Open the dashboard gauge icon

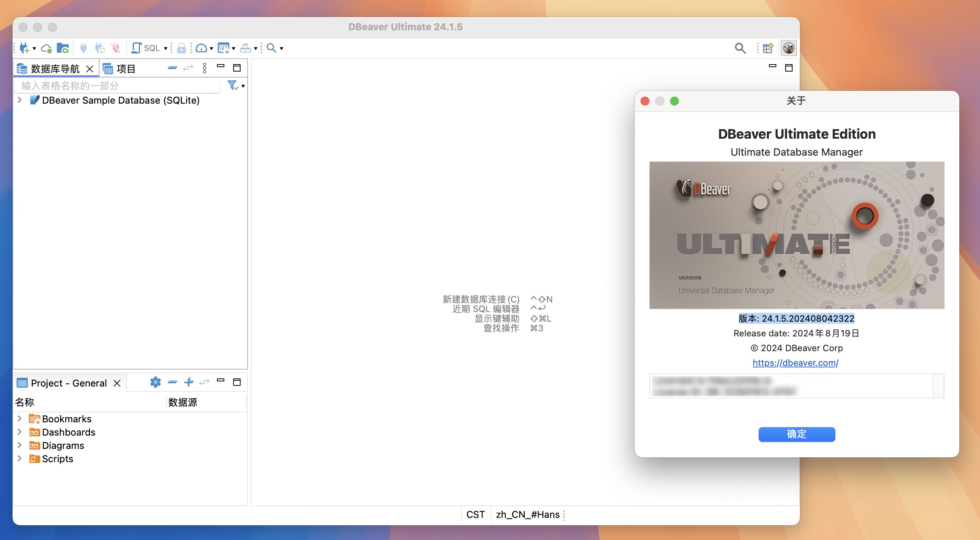(201, 48)
